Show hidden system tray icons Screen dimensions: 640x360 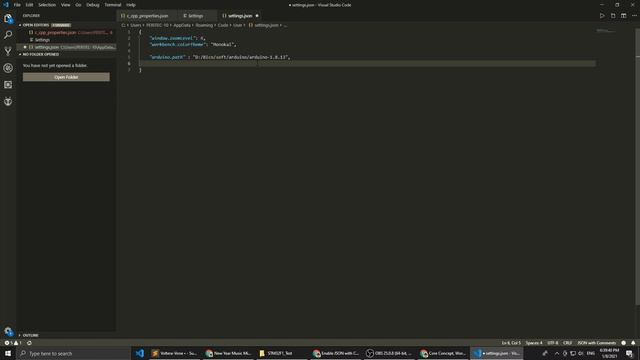tap(557, 353)
